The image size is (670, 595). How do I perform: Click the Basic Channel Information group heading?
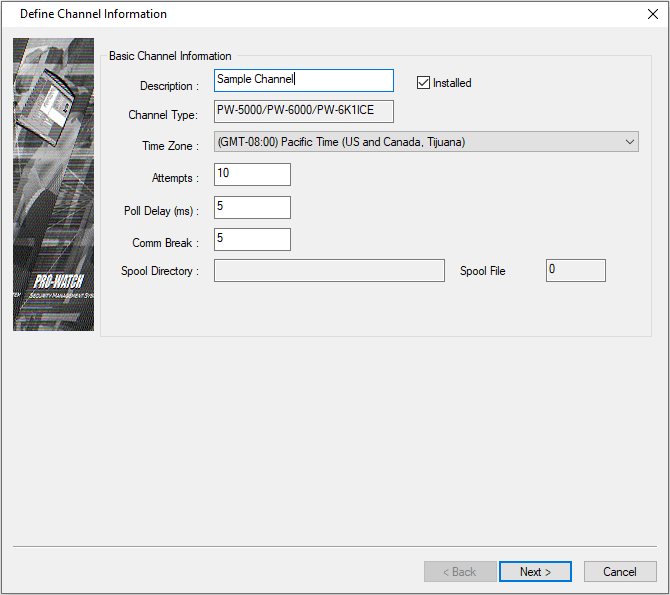[x=170, y=56]
